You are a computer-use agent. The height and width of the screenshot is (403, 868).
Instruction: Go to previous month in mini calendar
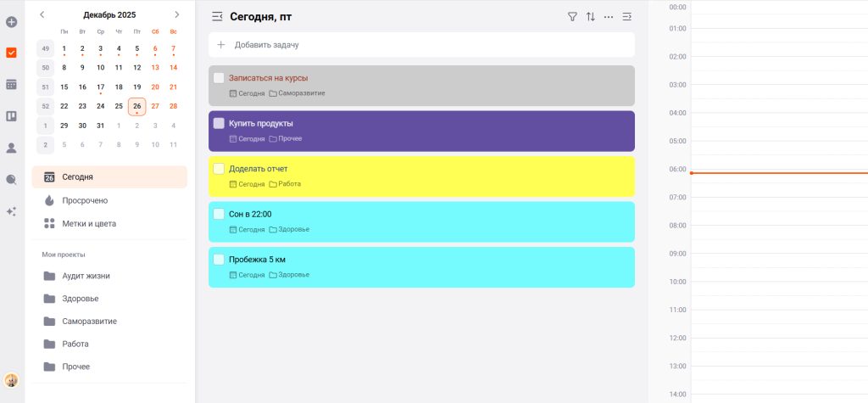(42, 14)
